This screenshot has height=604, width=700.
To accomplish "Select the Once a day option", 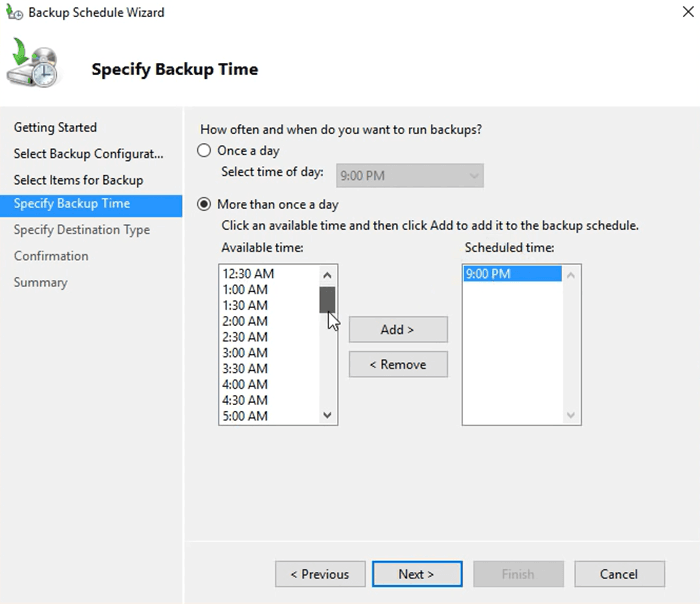I will tap(205, 151).
